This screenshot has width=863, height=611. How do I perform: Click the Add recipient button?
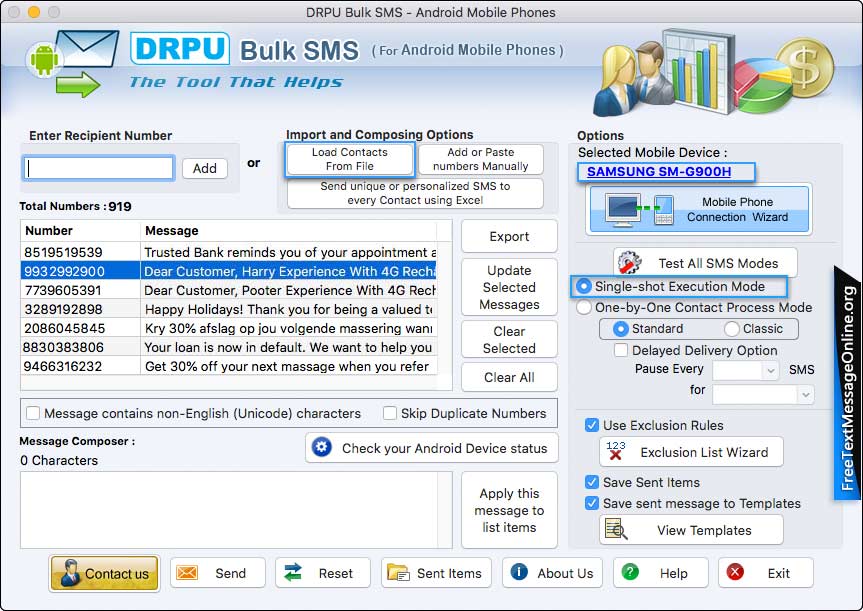pos(205,168)
